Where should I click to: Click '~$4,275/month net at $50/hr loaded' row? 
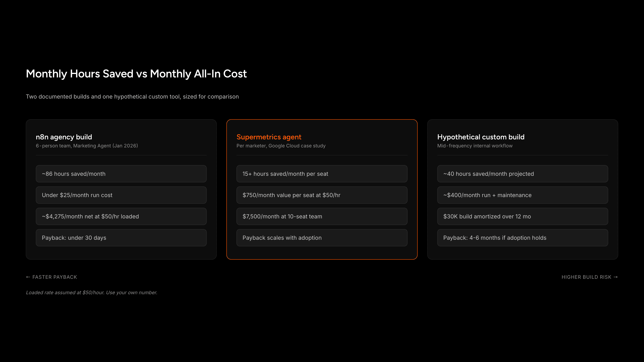[121, 216]
